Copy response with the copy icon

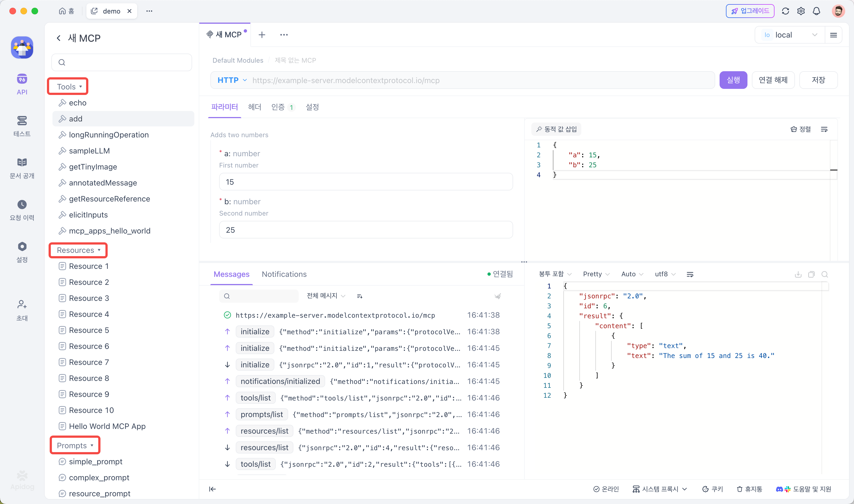pos(811,274)
